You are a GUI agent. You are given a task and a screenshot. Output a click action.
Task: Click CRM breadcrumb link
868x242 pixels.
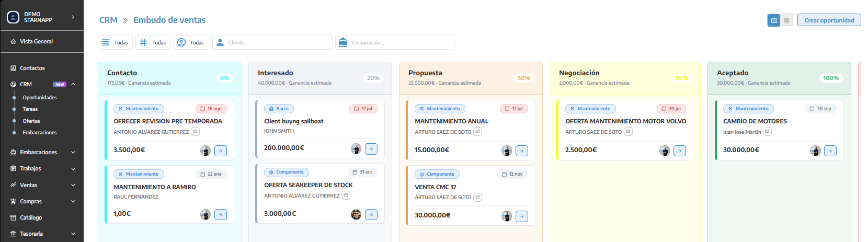(108, 20)
